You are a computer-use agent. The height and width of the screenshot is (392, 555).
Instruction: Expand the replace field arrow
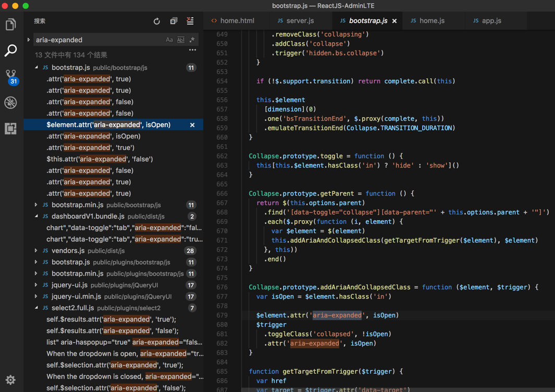point(29,40)
